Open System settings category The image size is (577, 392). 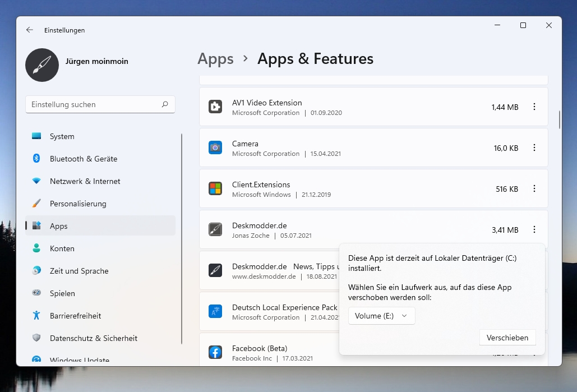point(100,136)
